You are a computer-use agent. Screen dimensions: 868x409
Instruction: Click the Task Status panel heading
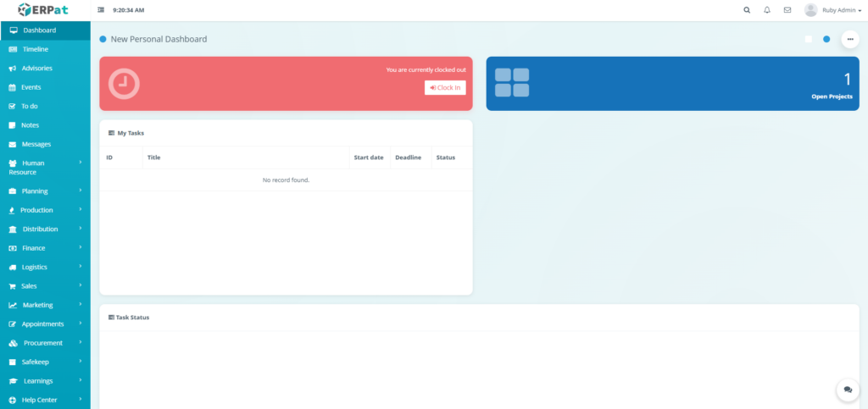point(129,318)
